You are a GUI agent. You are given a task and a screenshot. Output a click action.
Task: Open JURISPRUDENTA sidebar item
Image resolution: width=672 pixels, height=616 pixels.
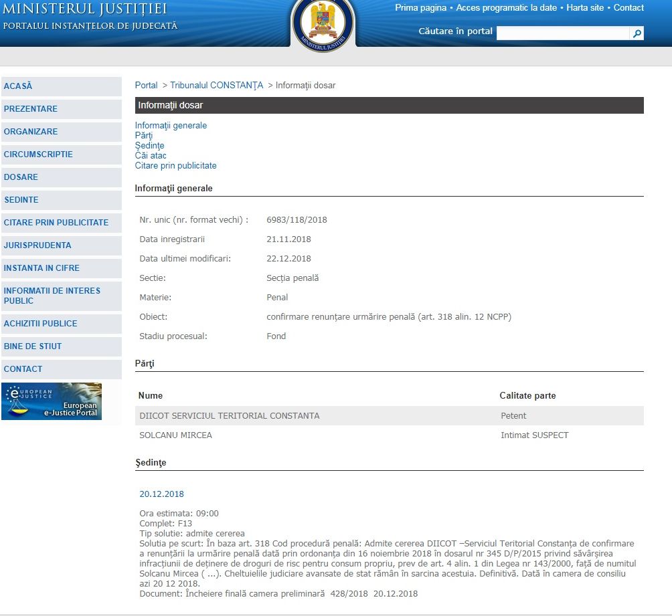coord(37,245)
